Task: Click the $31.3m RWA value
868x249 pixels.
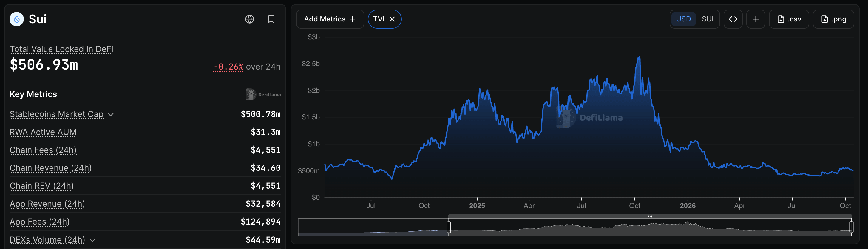Action: [x=265, y=132]
